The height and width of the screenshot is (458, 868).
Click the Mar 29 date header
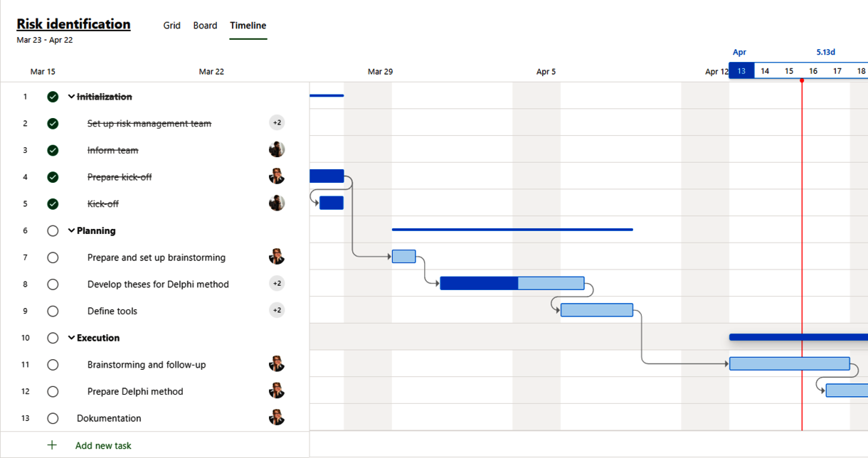[380, 72]
